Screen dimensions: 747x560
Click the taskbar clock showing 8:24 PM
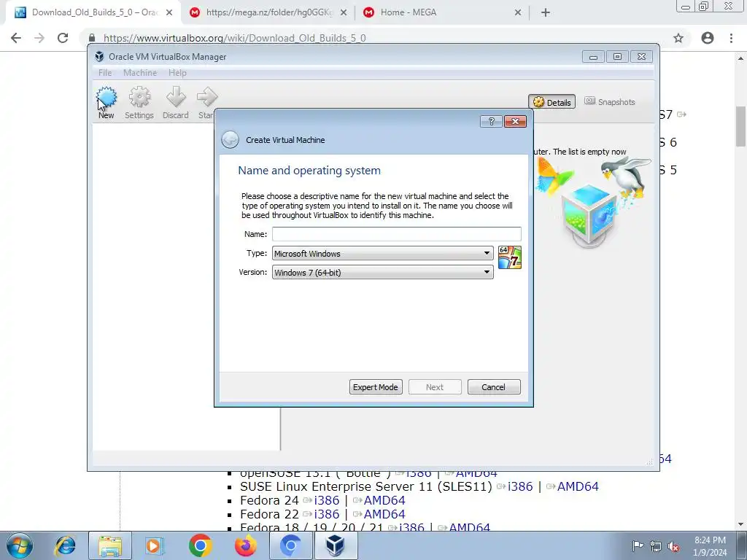710,545
